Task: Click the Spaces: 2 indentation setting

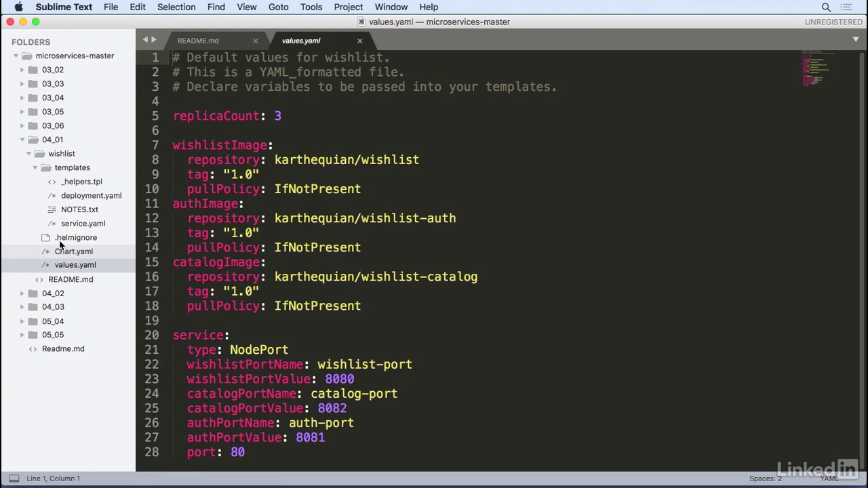Action: point(766,479)
